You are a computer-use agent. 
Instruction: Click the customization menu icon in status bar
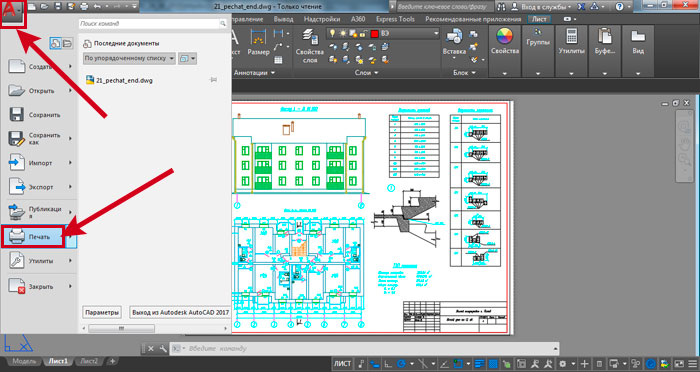[x=692, y=364]
